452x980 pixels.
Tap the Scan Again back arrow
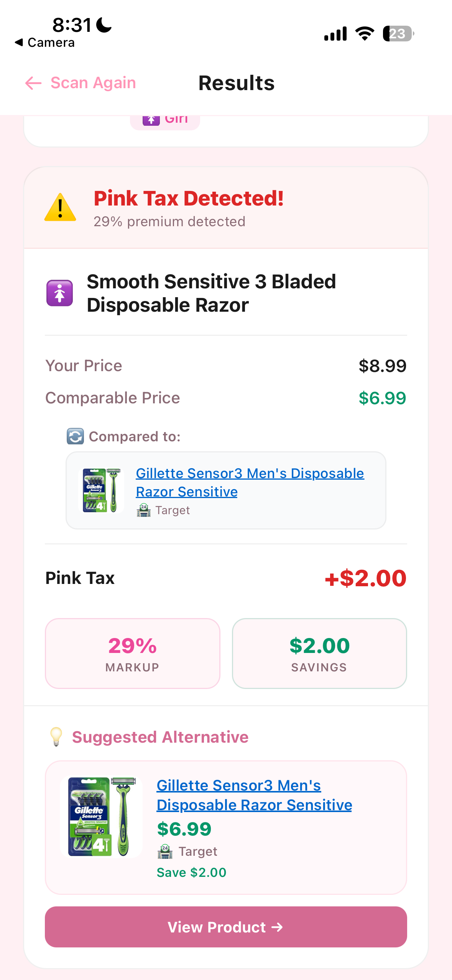point(33,83)
